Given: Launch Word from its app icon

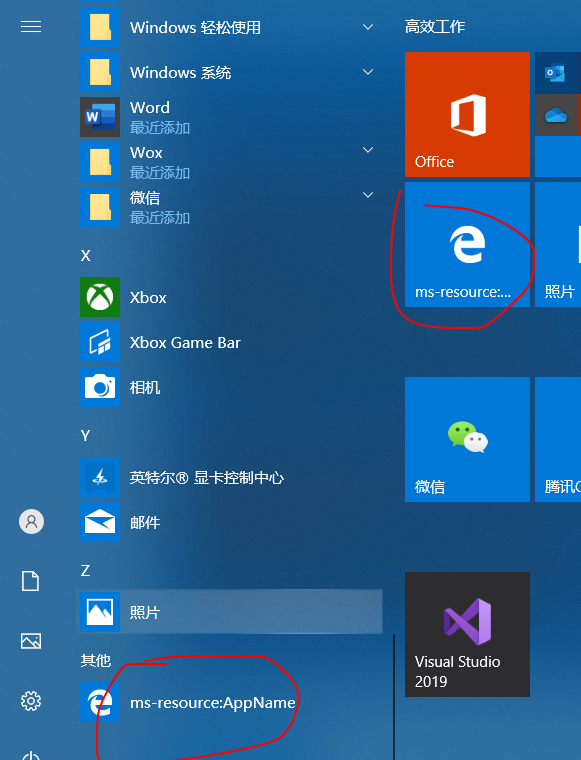Looking at the screenshot, I should coord(100,117).
